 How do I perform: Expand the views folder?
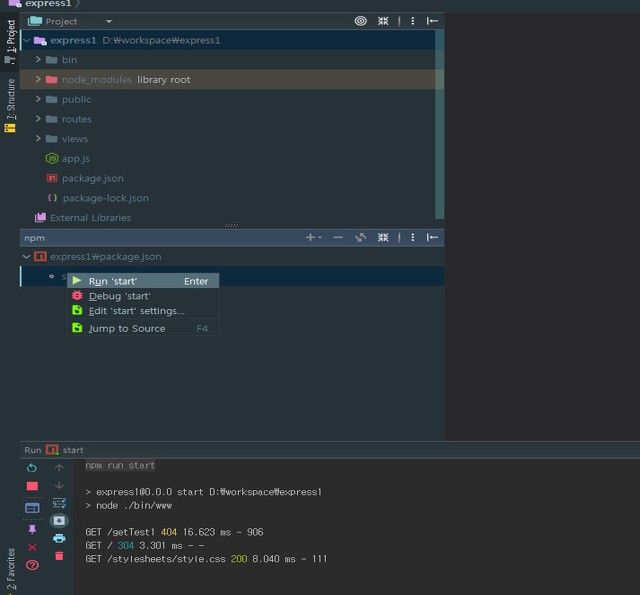pyautogui.click(x=38, y=139)
